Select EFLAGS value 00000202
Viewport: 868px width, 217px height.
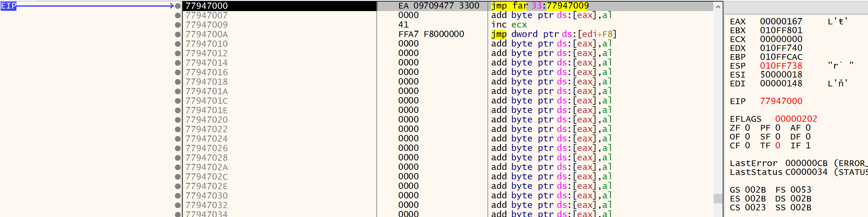tap(796, 119)
